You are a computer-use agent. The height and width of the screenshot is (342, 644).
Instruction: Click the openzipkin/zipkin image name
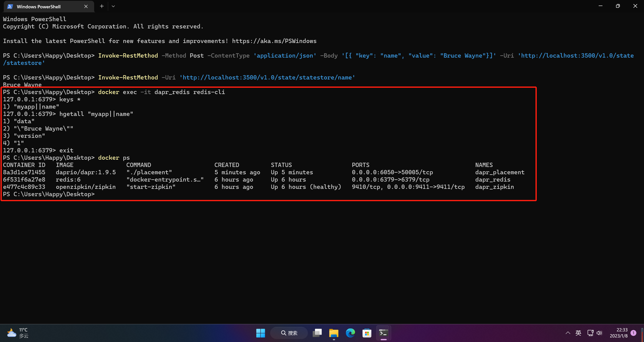pos(86,187)
